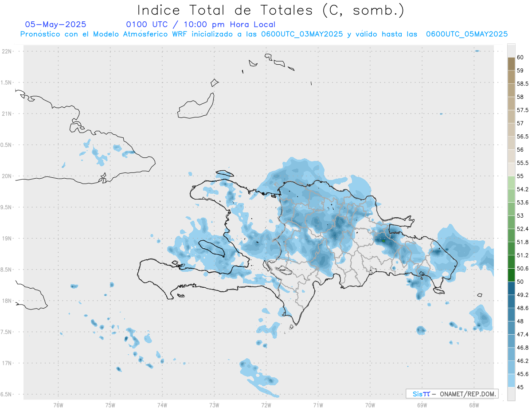Image resolution: width=532 pixels, height=411 pixels.
Task: Click the '74W' longitude label
Action: point(162,405)
